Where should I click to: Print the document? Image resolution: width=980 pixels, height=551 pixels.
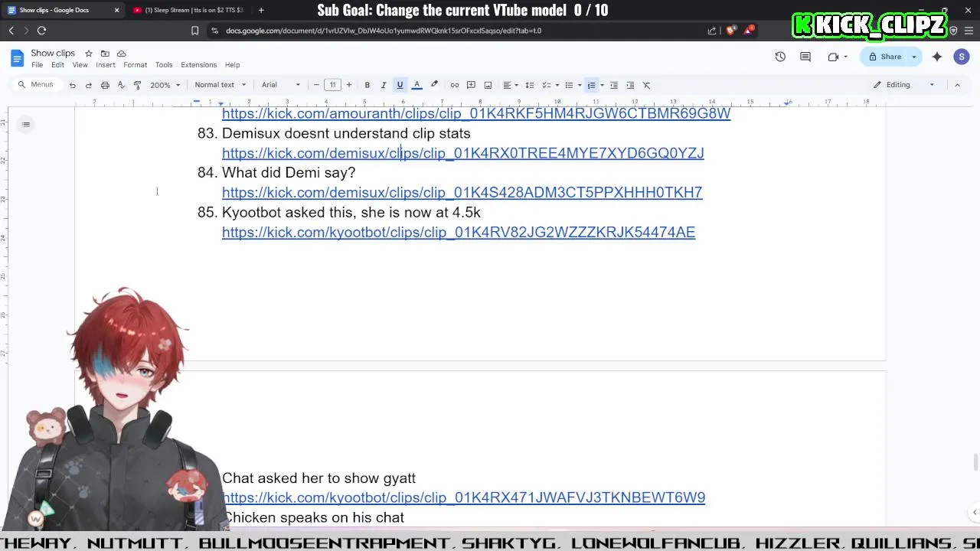point(105,85)
